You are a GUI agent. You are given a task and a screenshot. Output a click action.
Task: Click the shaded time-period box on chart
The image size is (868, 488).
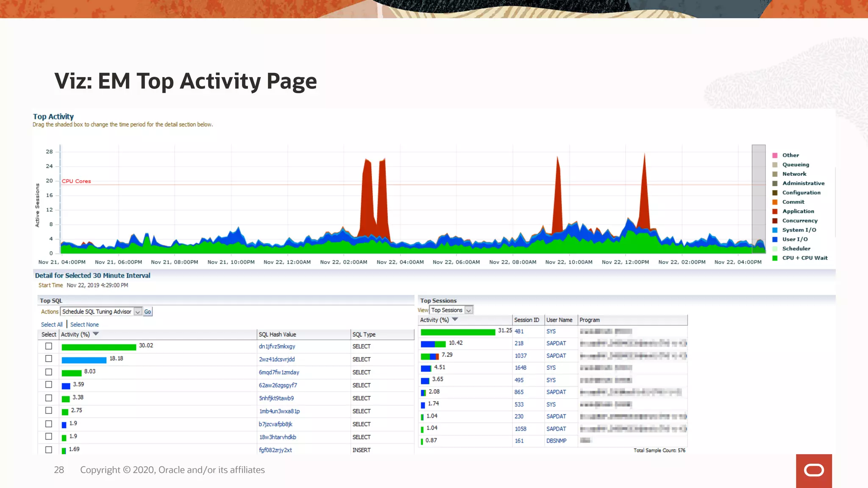point(759,199)
